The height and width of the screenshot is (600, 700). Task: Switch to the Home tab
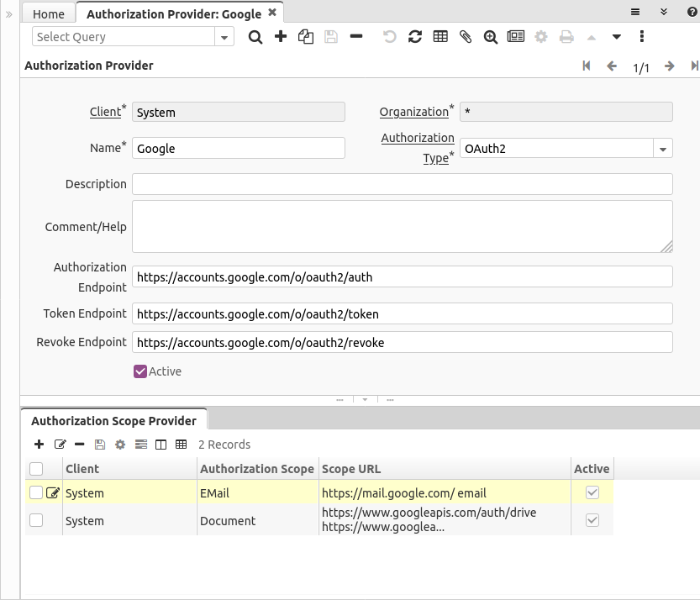point(48,13)
